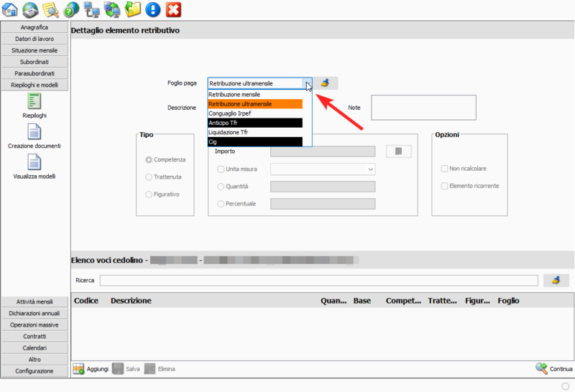Switch to the Contratti sidebar section
The height and width of the screenshot is (392, 575).
click(x=34, y=336)
